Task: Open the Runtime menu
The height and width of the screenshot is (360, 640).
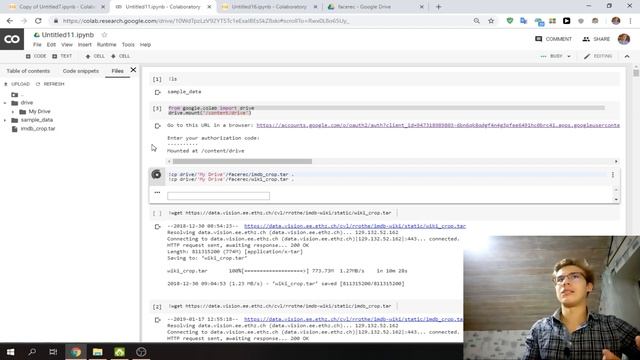Action: pos(107,44)
